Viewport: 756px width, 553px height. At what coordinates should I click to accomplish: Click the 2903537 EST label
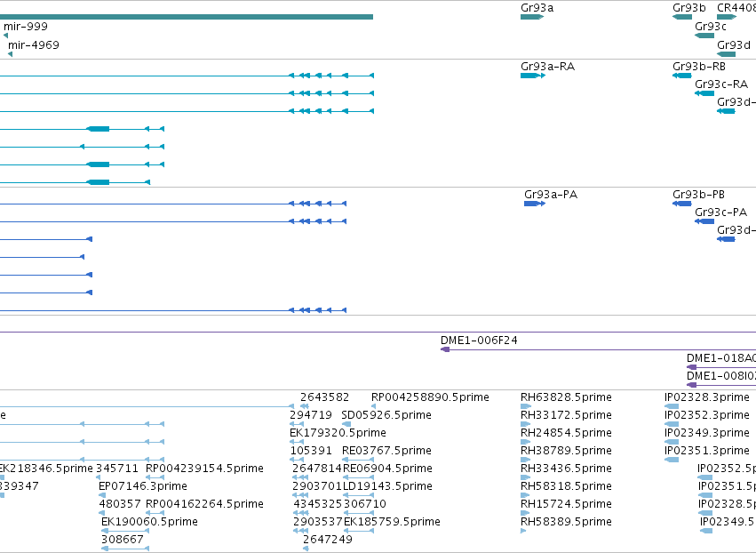318,522
